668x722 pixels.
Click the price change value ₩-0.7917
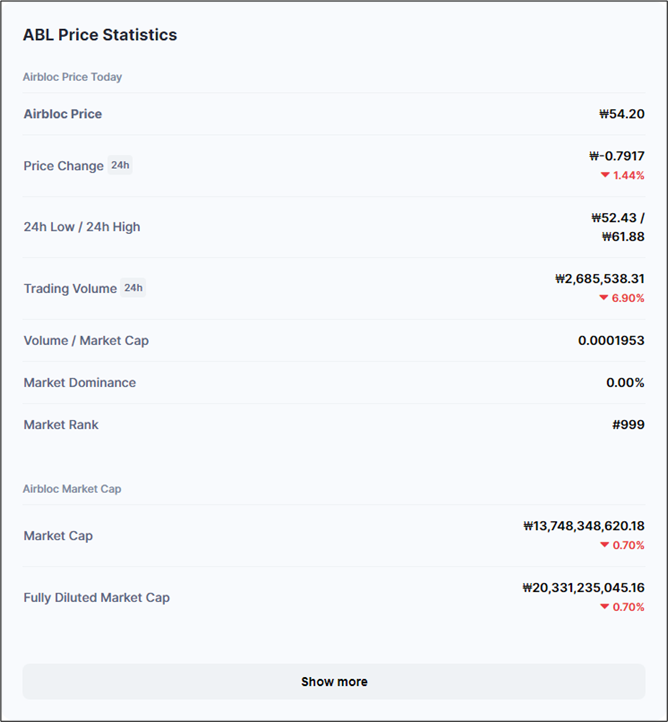point(616,156)
